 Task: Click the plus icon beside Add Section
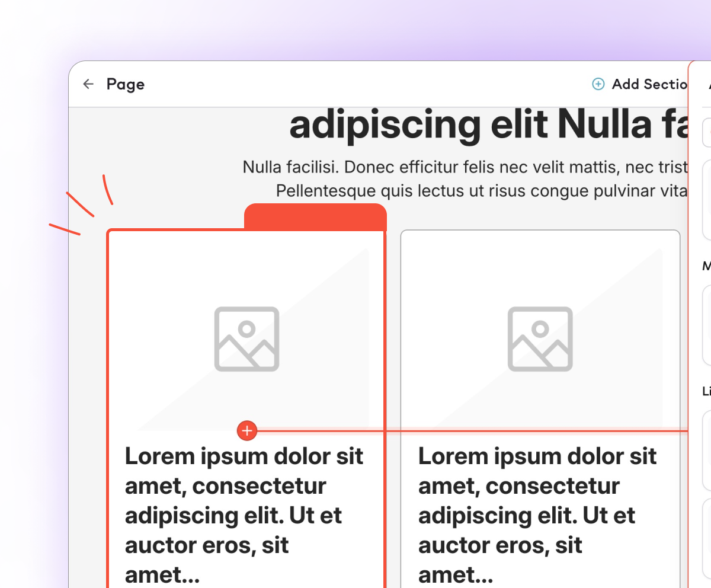point(598,84)
